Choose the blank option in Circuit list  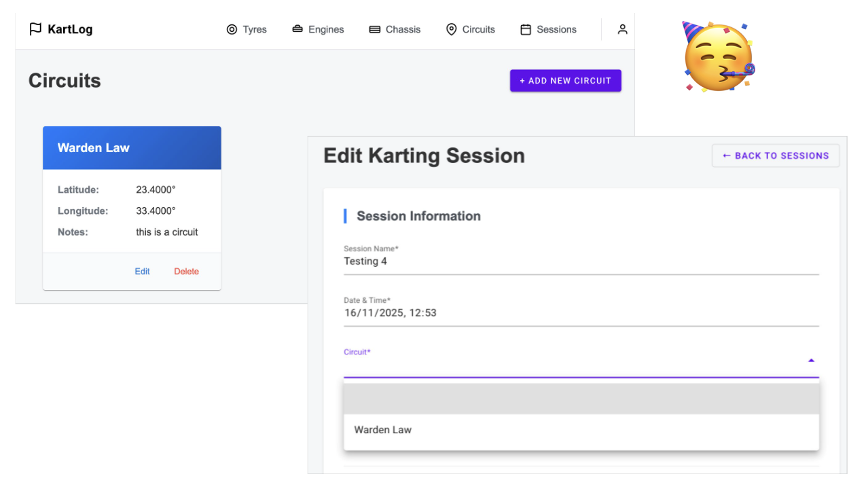(x=581, y=399)
